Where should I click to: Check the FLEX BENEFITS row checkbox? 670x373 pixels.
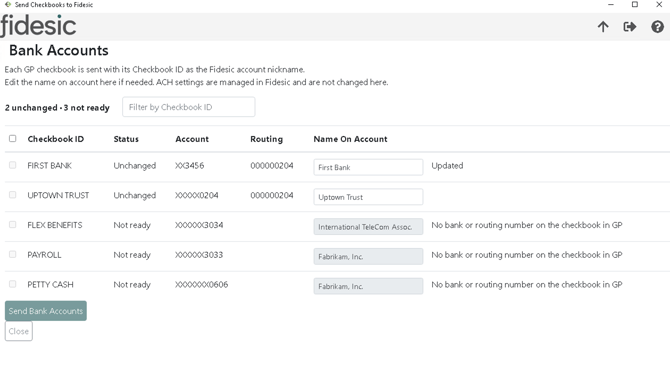(x=12, y=225)
